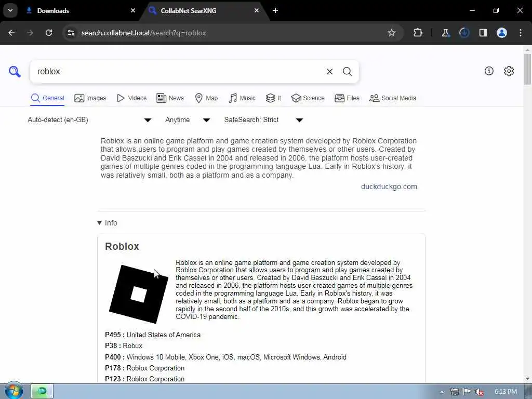Select the General search category
The width and height of the screenshot is (532, 399).
pyautogui.click(x=47, y=98)
